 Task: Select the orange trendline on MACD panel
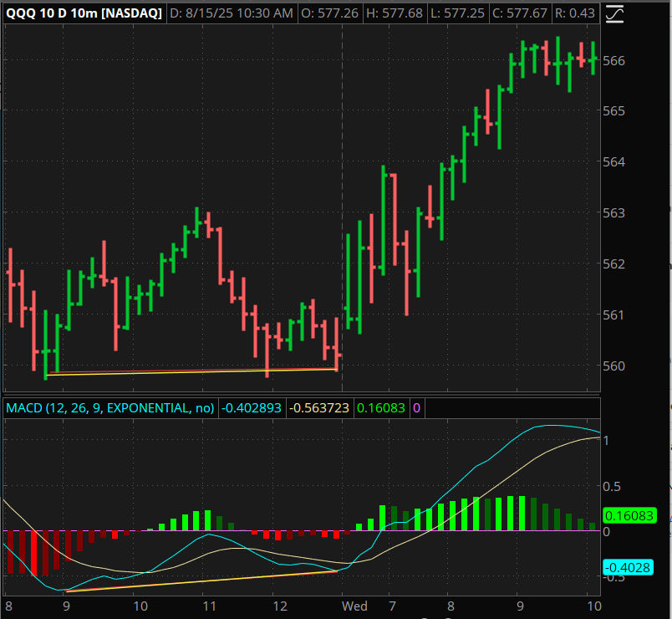202,581
